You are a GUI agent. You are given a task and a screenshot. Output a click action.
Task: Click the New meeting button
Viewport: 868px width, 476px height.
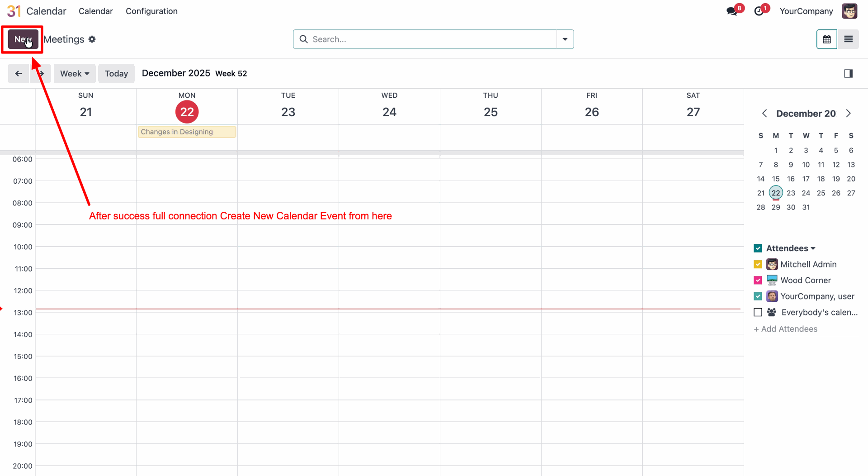[x=23, y=39]
